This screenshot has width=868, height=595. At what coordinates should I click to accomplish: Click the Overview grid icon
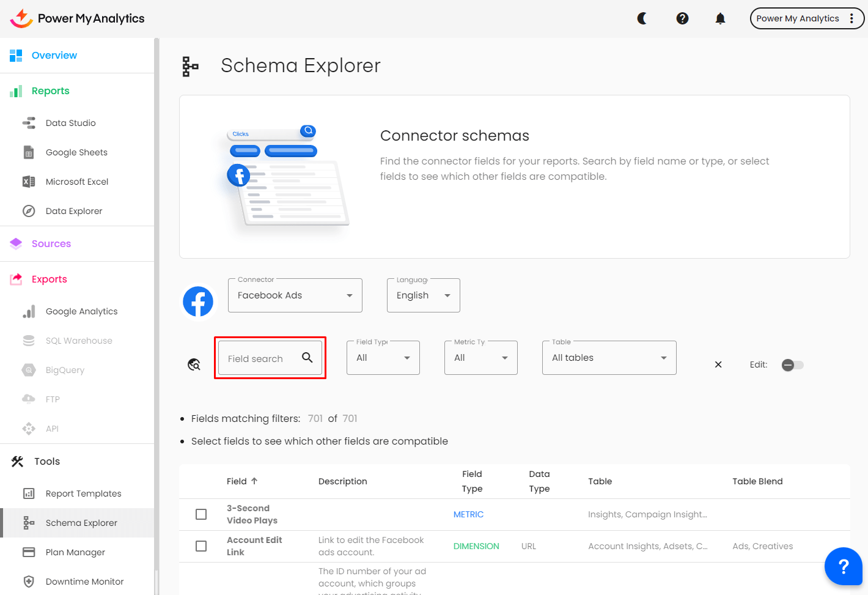point(16,56)
